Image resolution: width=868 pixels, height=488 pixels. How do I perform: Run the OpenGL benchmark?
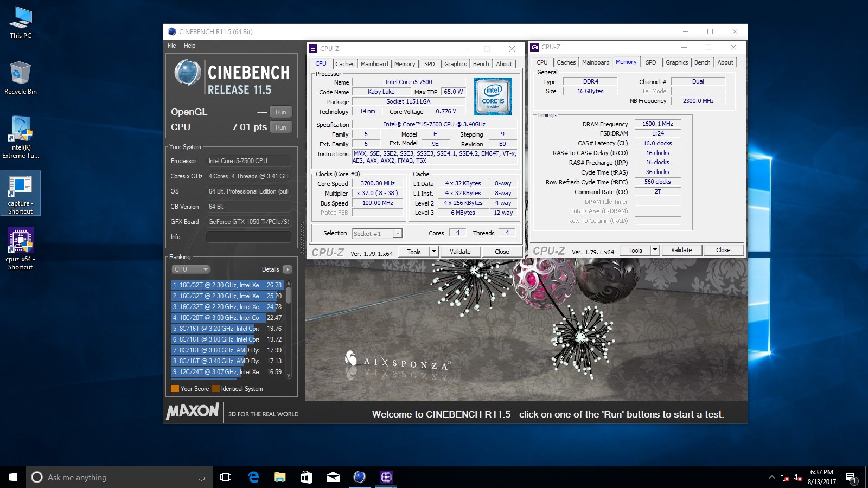click(280, 112)
